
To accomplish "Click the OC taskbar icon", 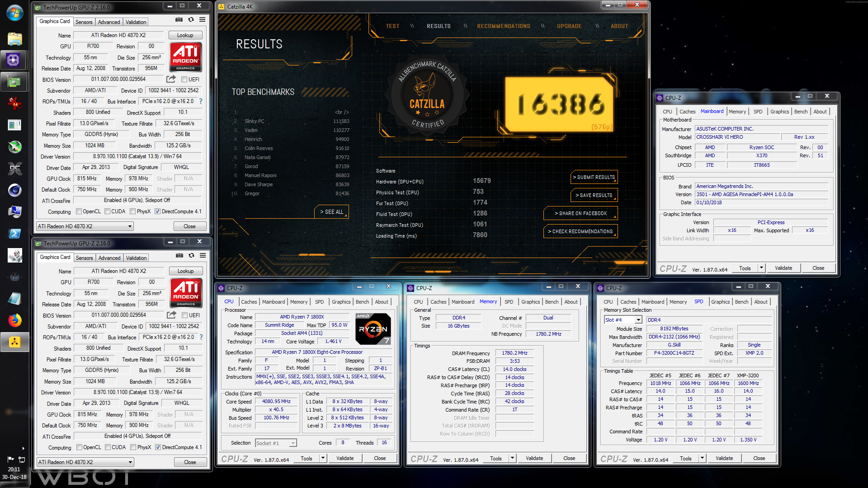I will coord(14,169).
